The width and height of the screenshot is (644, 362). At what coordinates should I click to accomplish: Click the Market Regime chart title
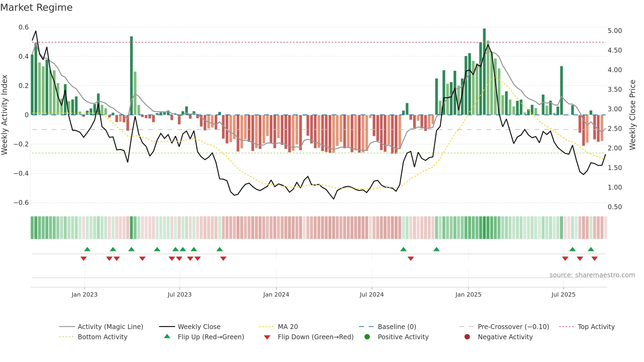[36, 8]
